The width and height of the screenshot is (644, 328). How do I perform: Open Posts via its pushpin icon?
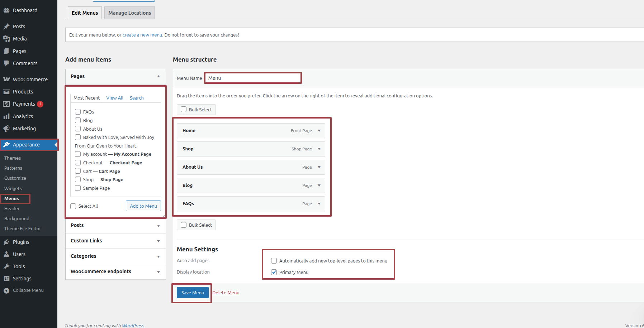pyautogui.click(x=6, y=26)
